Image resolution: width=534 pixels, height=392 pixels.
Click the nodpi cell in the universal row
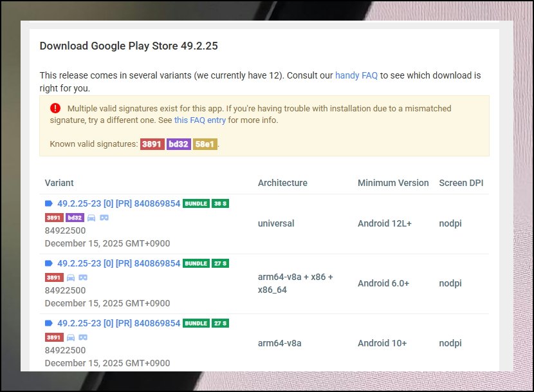450,223
